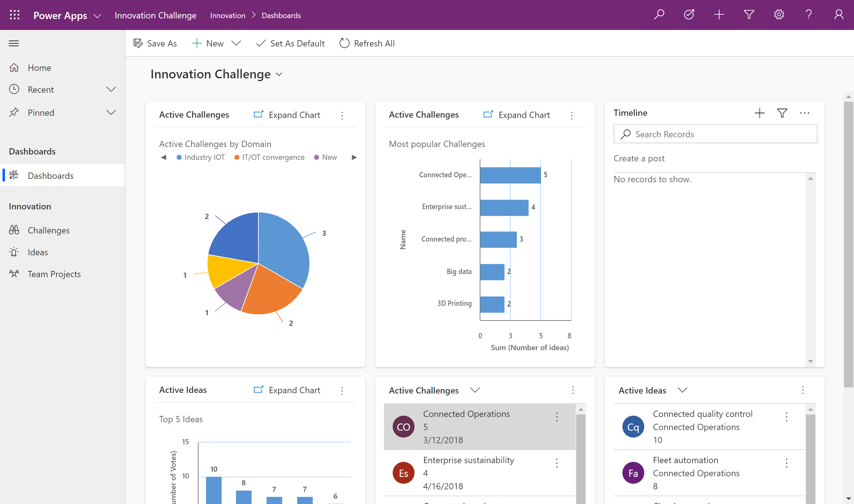Click the Set As Default button
This screenshot has height=504, width=854.
(291, 43)
